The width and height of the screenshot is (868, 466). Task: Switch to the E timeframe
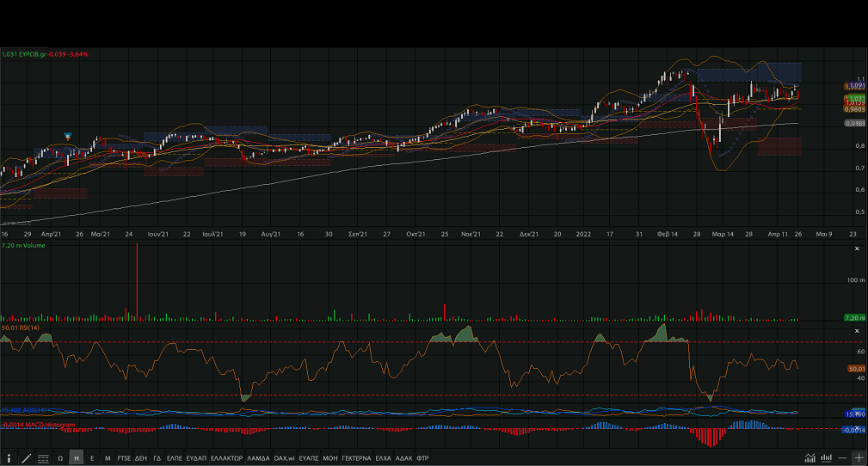[x=92, y=458]
